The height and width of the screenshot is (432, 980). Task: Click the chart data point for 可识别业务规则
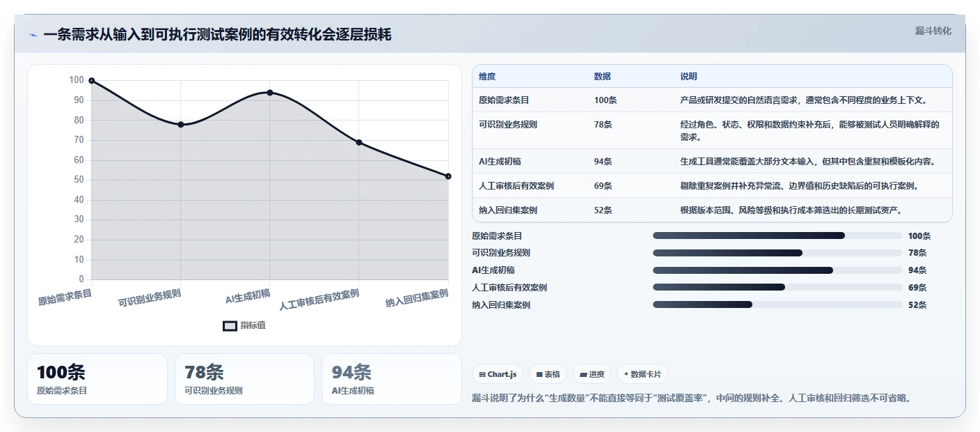pos(180,124)
